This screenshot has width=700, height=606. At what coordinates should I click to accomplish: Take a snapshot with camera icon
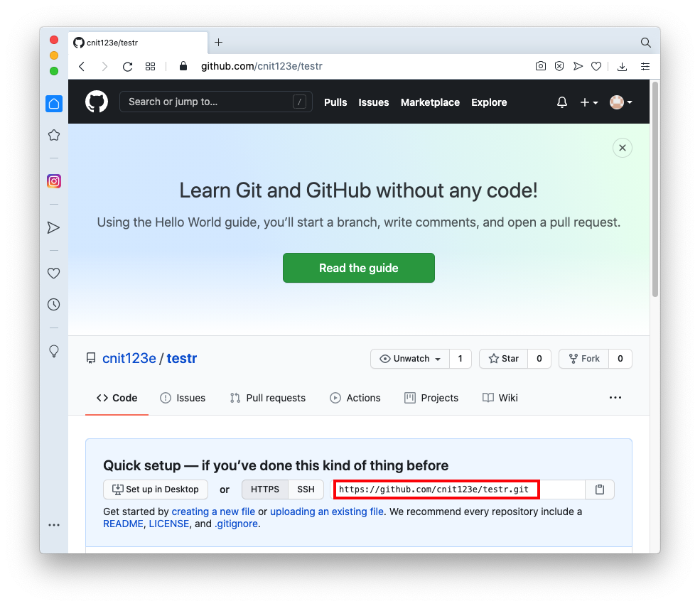point(541,66)
